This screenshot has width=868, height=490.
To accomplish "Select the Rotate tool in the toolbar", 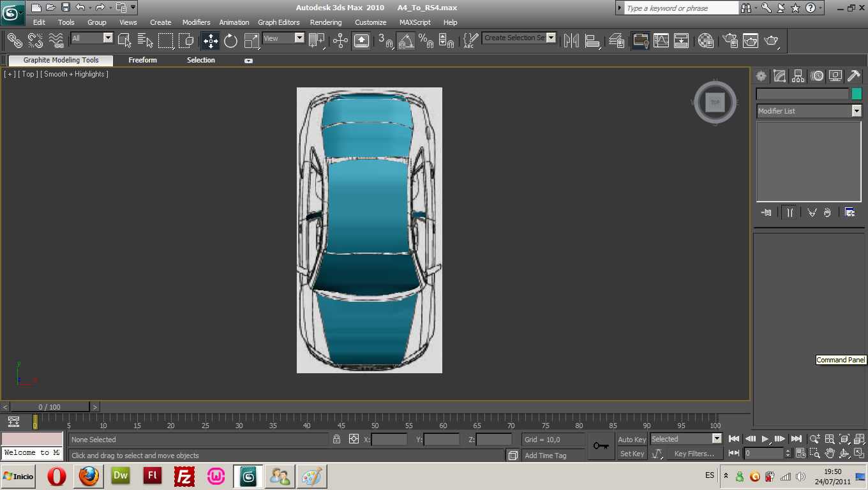I will coord(230,41).
